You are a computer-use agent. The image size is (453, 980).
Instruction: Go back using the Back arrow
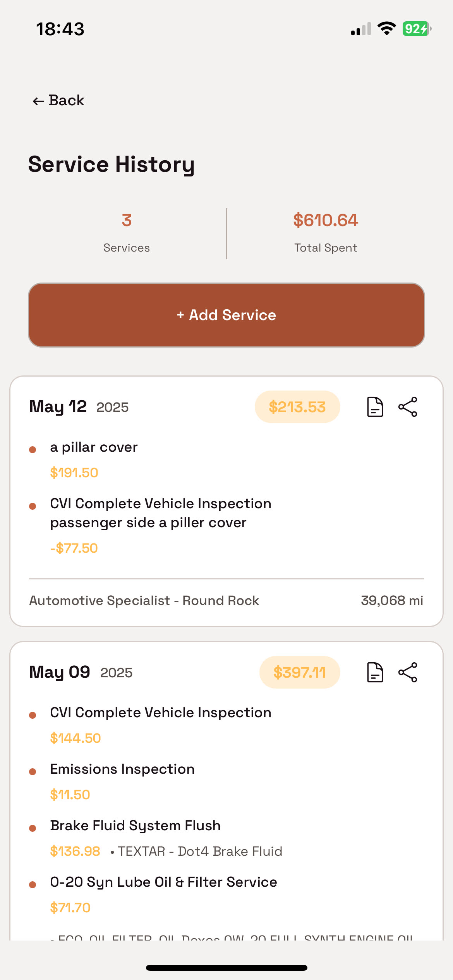[x=58, y=101]
